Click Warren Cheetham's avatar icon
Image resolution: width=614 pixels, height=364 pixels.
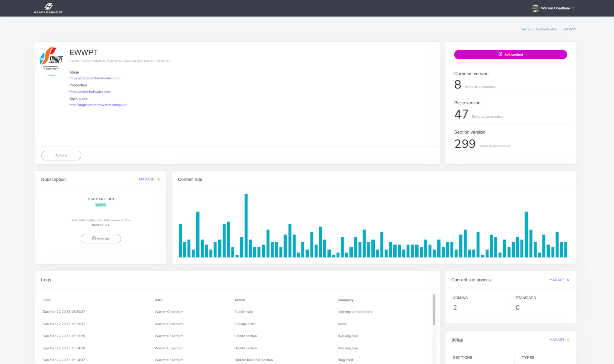click(x=535, y=8)
